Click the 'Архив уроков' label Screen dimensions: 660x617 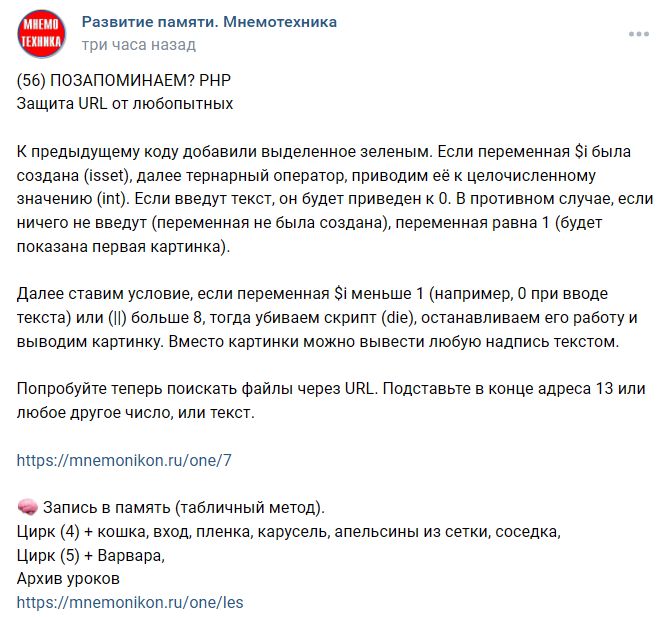click(x=68, y=578)
